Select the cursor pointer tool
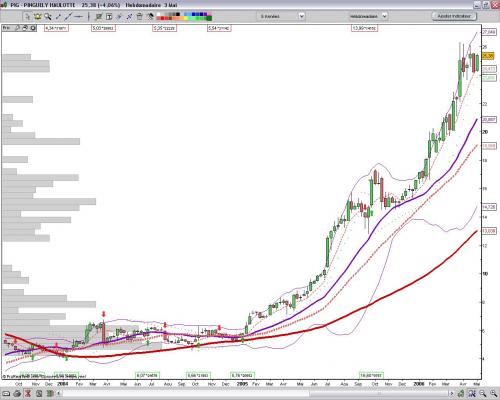Screen dimensions: 500x400 click(28, 16)
